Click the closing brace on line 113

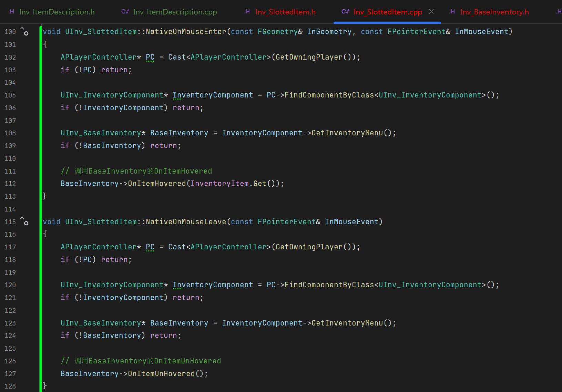pyautogui.click(x=45, y=196)
